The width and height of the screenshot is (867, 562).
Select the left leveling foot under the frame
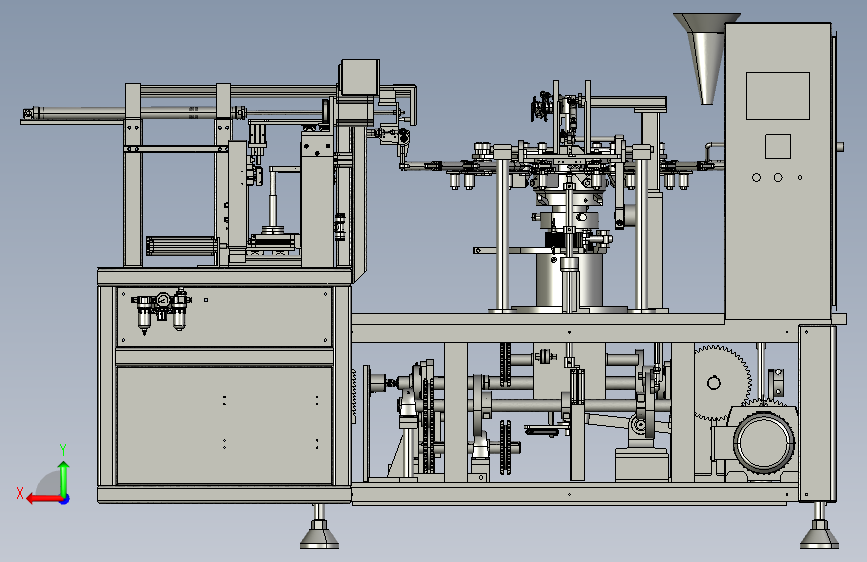pos(319,527)
